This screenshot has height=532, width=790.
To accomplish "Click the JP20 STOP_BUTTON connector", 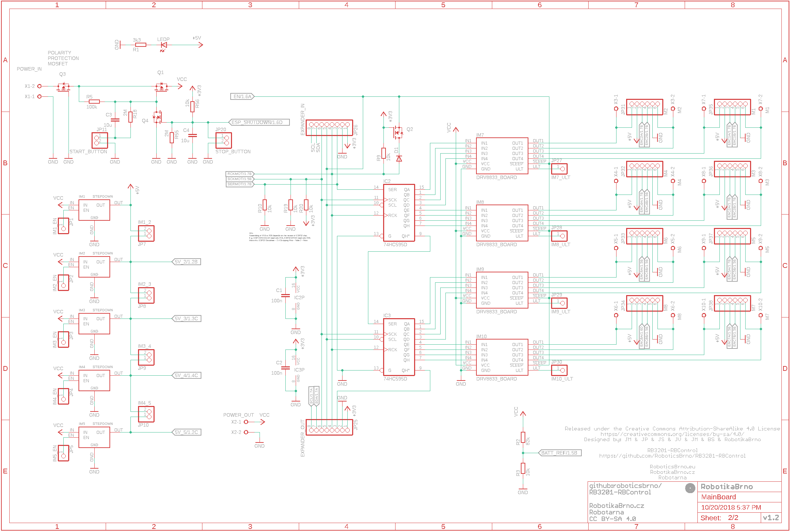I will click(x=223, y=140).
